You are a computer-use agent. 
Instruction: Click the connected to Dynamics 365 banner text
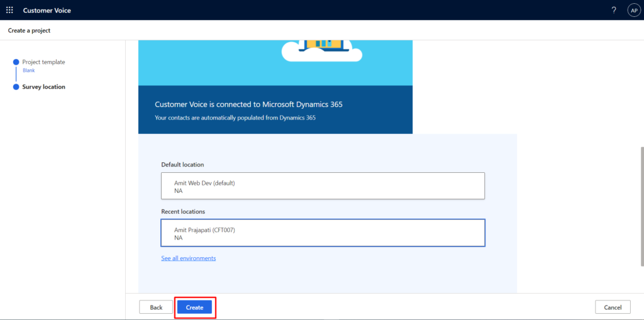tap(248, 105)
